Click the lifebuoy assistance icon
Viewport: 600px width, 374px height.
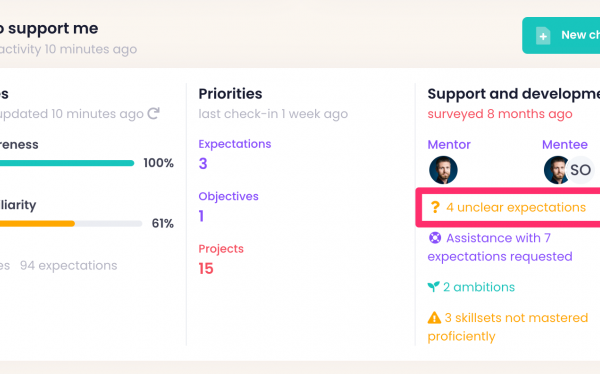pyautogui.click(x=435, y=238)
